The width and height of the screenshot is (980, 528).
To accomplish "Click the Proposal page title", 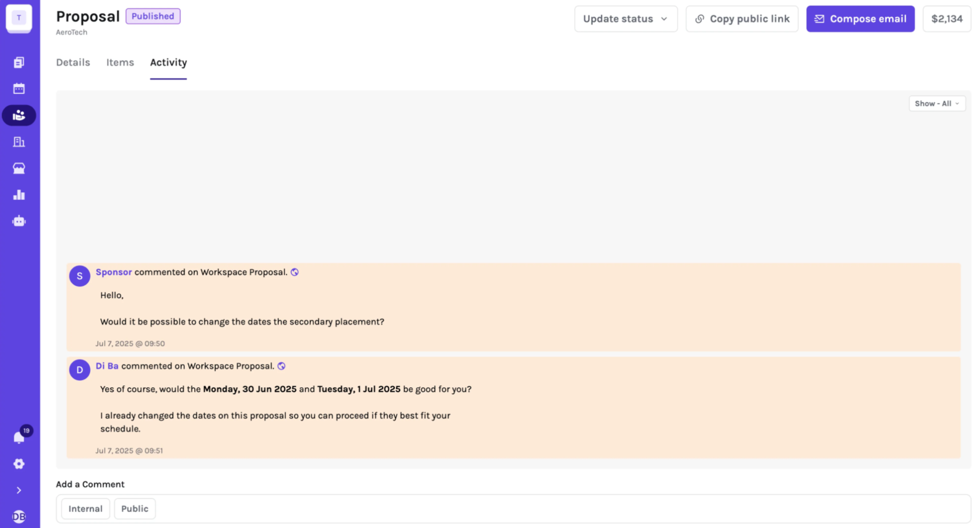I will pos(88,16).
